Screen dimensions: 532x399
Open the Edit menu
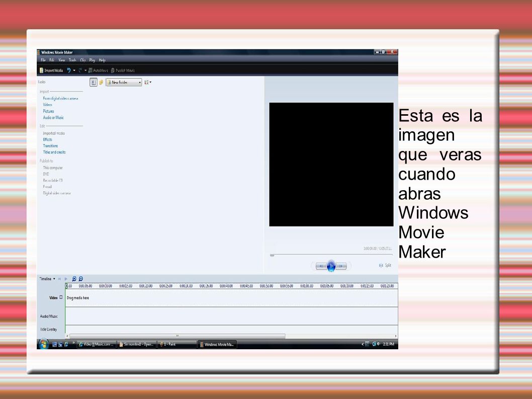(52, 60)
